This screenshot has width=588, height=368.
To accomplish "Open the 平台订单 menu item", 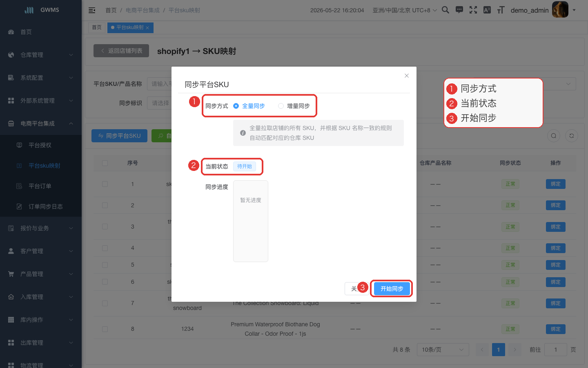I will pyautogui.click(x=41, y=186).
